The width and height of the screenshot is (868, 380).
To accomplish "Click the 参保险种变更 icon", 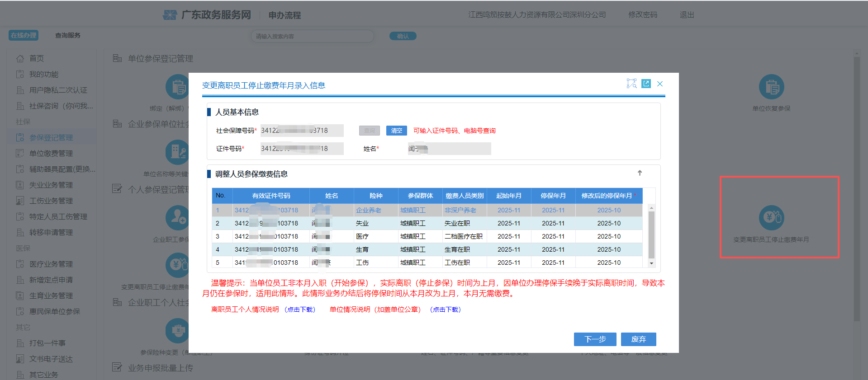I will coord(177,331).
